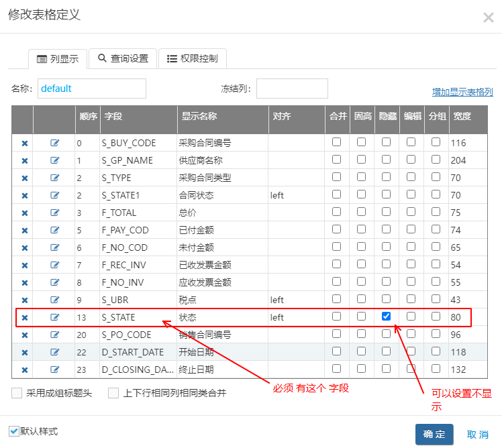Viewport: 502px width, 448px height.
Task: Edit the S_GP_NAME row via pencil icon
Action: point(55,160)
